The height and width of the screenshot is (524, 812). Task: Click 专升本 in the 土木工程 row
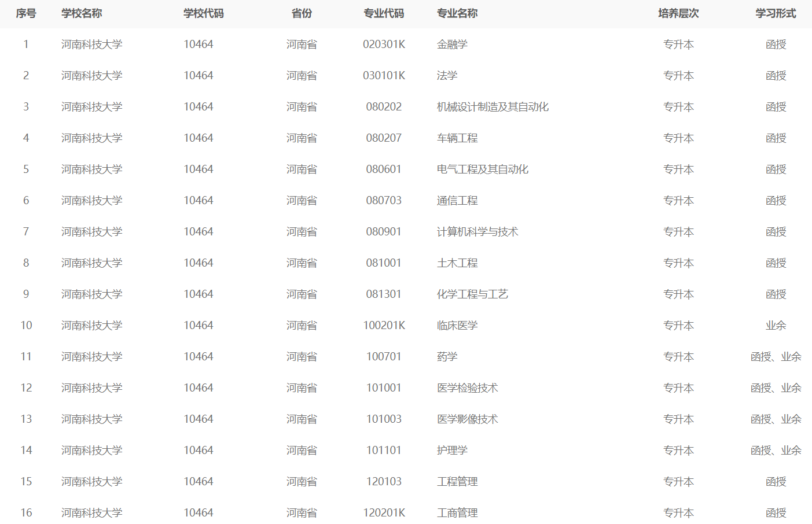(678, 263)
